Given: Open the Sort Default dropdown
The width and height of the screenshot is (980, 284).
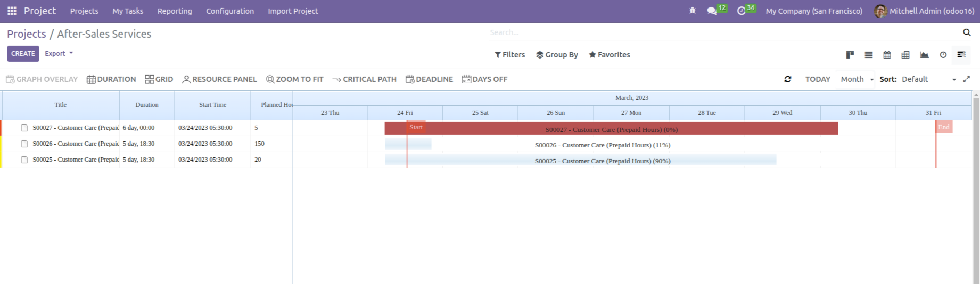Looking at the screenshot, I should (x=929, y=79).
